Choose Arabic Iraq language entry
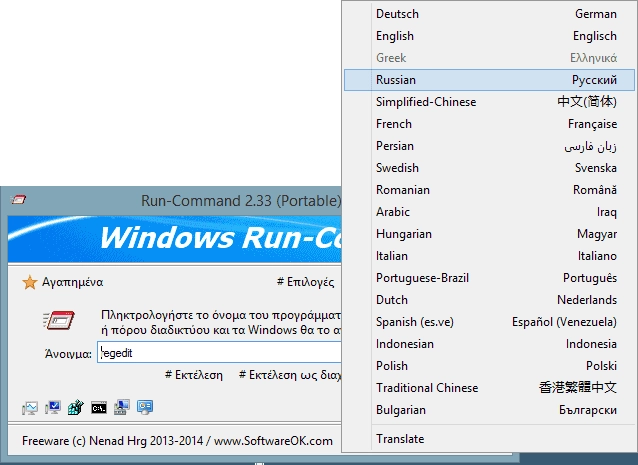 [489, 212]
